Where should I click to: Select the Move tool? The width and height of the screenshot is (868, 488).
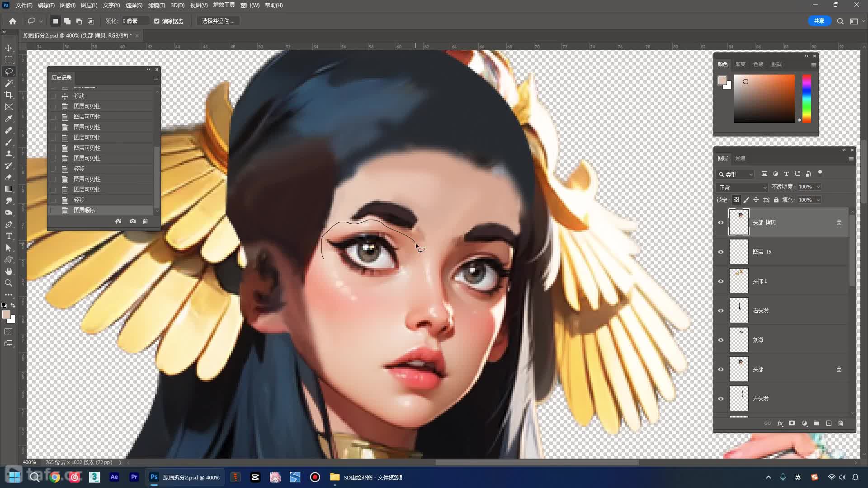[x=9, y=48]
